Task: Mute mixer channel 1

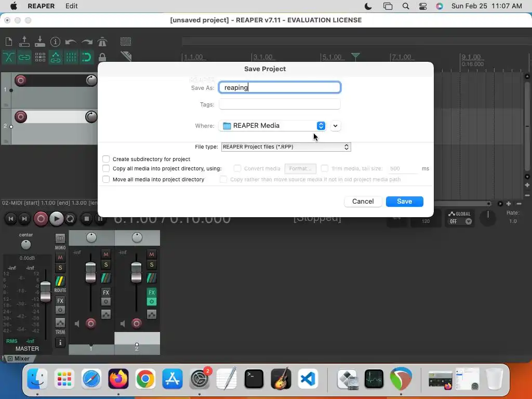Action: pyautogui.click(x=106, y=254)
